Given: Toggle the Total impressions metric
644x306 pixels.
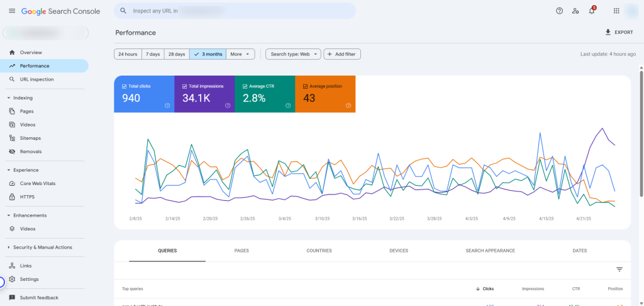Looking at the screenshot, I should 184,86.
